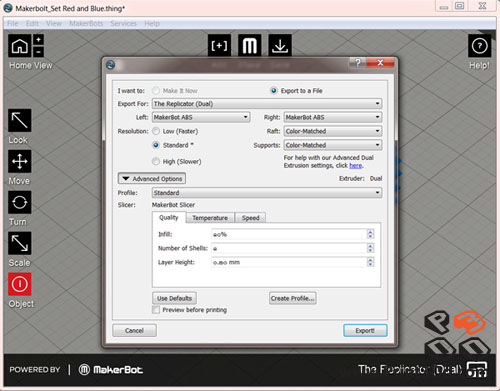Switch to the Speed tab

[251, 218]
